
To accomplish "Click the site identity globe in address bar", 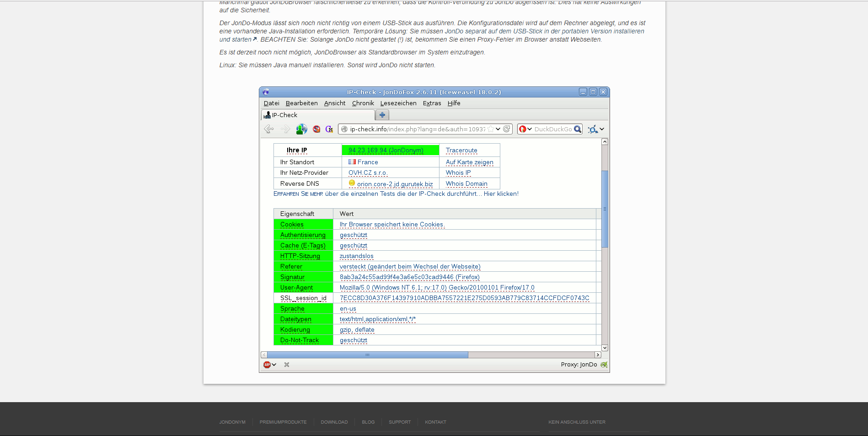I will [344, 129].
